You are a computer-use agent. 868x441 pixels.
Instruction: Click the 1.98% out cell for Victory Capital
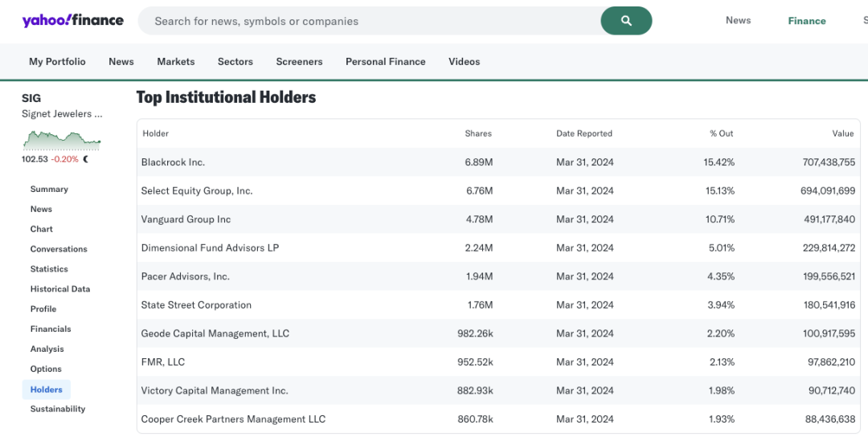722,390
